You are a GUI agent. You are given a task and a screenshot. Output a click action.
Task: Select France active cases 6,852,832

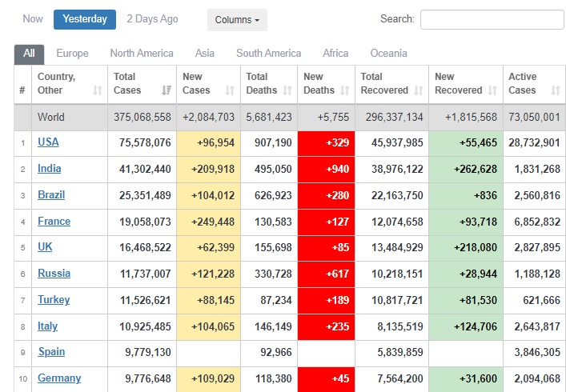pos(537,222)
